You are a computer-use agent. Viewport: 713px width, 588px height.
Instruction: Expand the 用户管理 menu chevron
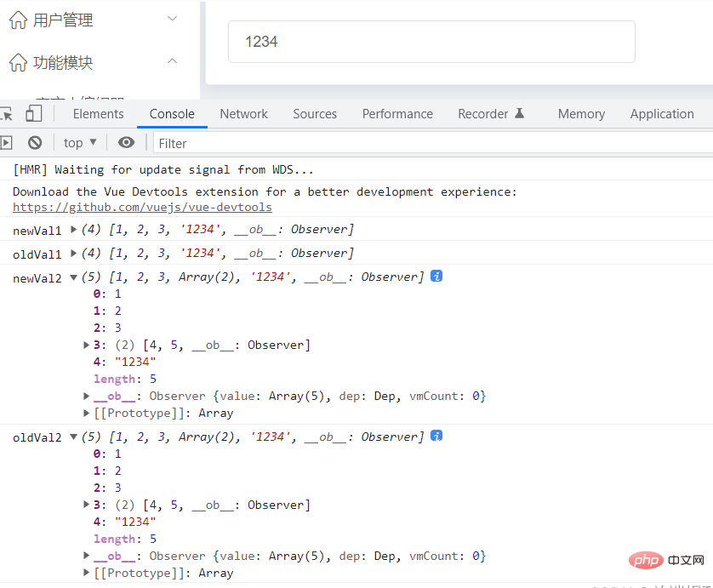173,19
